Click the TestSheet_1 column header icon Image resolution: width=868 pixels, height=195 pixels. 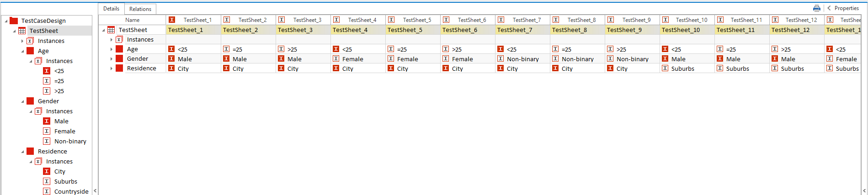(172, 20)
